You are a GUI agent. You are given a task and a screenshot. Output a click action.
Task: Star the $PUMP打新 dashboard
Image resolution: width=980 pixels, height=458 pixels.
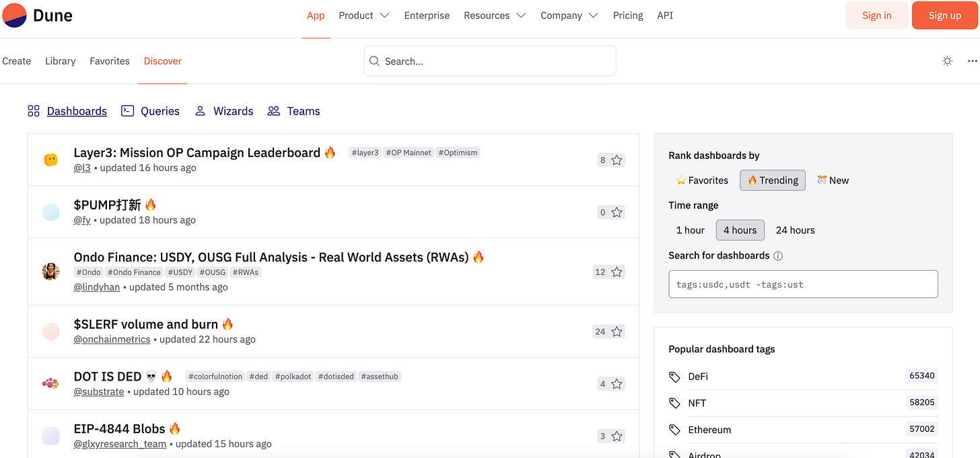click(617, 212)
